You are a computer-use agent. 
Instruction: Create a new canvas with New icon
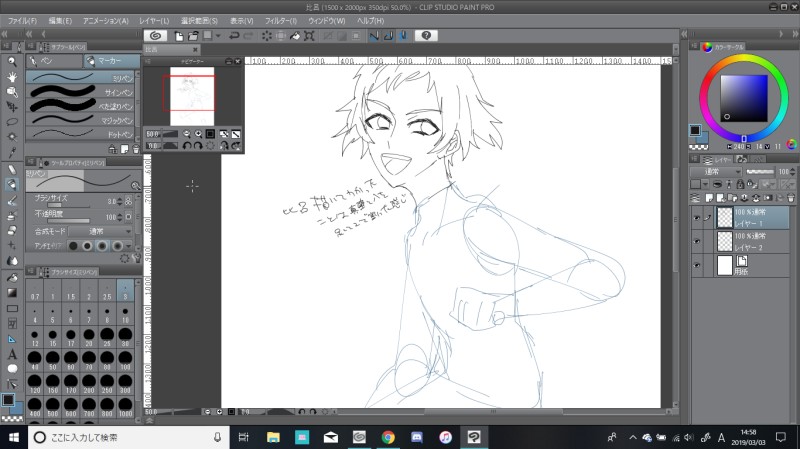tap(179, 36)
